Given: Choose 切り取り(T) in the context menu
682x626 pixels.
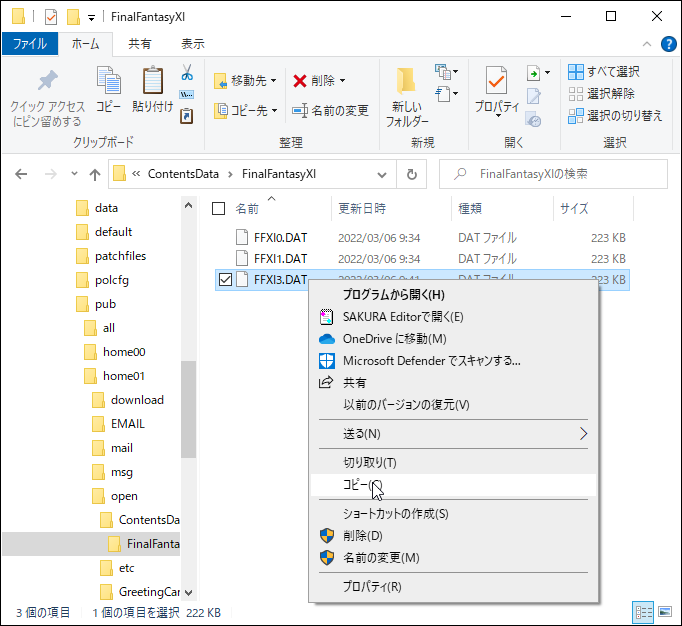Looking at the screenshot, I should point(454,462).
